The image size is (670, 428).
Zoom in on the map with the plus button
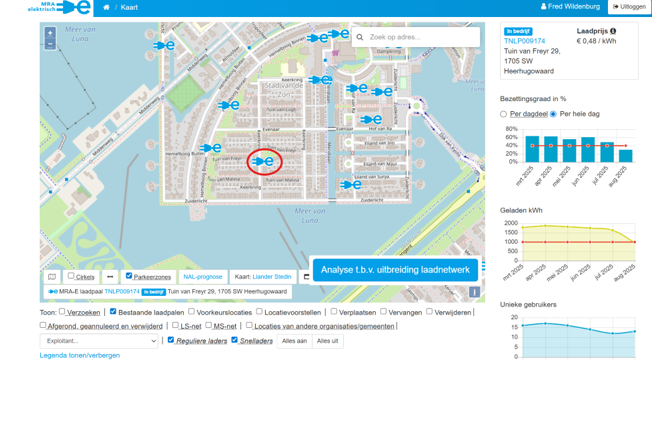click(x=50, y=34)
